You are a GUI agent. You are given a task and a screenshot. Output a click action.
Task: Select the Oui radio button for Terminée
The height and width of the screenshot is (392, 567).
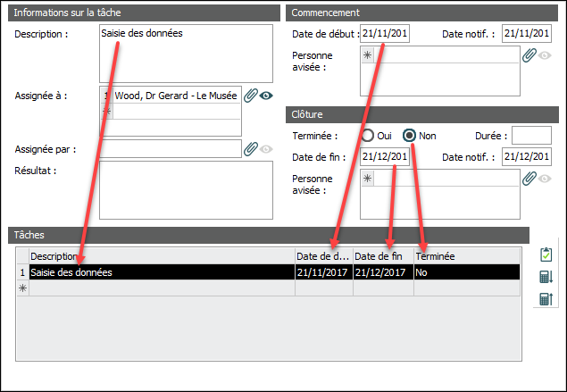[x=368, y=136]
